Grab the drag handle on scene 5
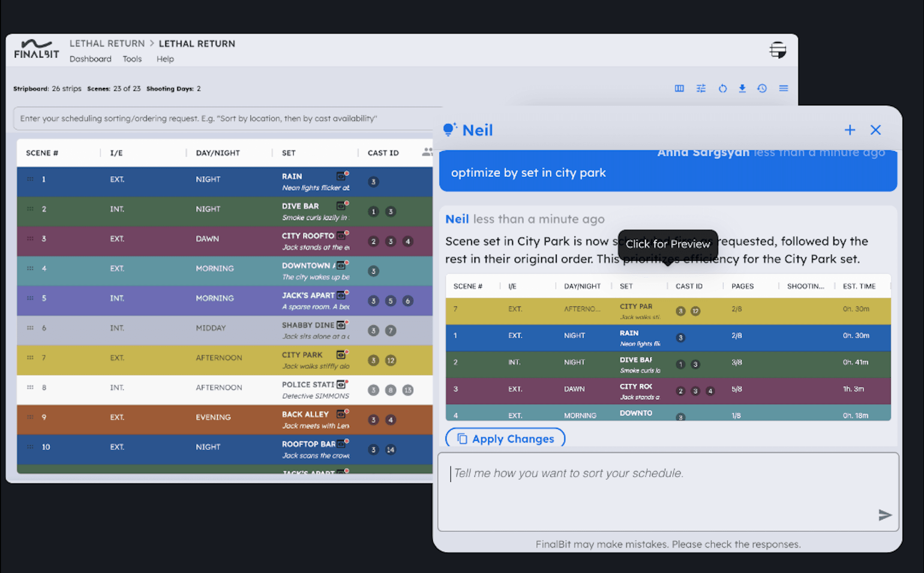 30,298
